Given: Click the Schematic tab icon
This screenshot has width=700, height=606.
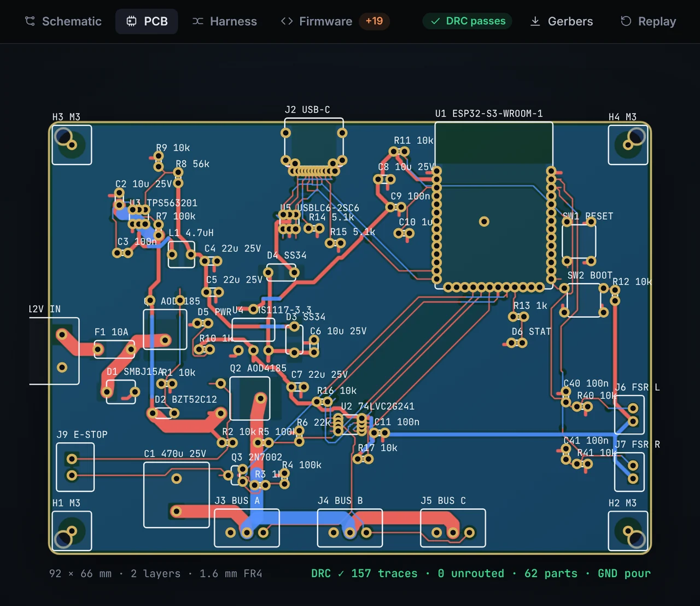Looking at the screenshot, I should coord(30,21).
